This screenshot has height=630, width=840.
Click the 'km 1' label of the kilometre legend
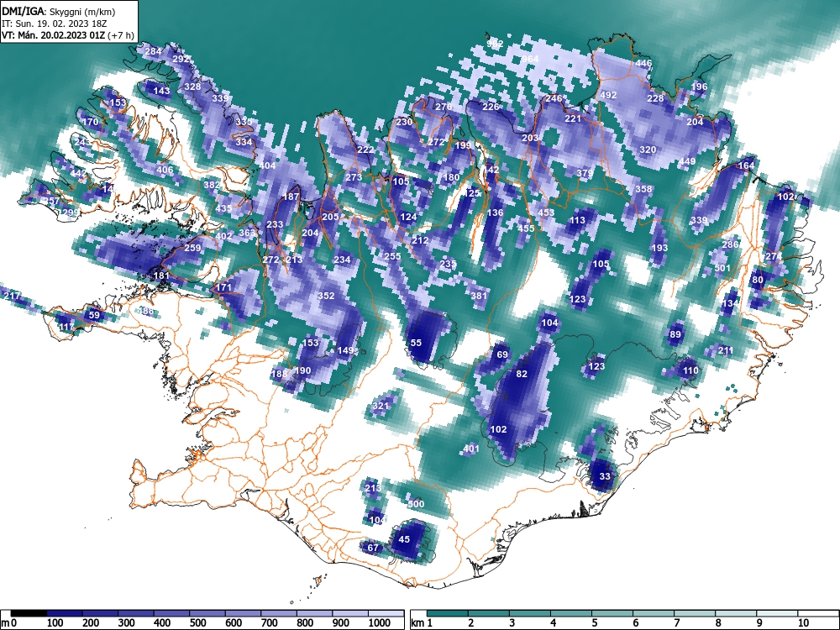(421, 623)
